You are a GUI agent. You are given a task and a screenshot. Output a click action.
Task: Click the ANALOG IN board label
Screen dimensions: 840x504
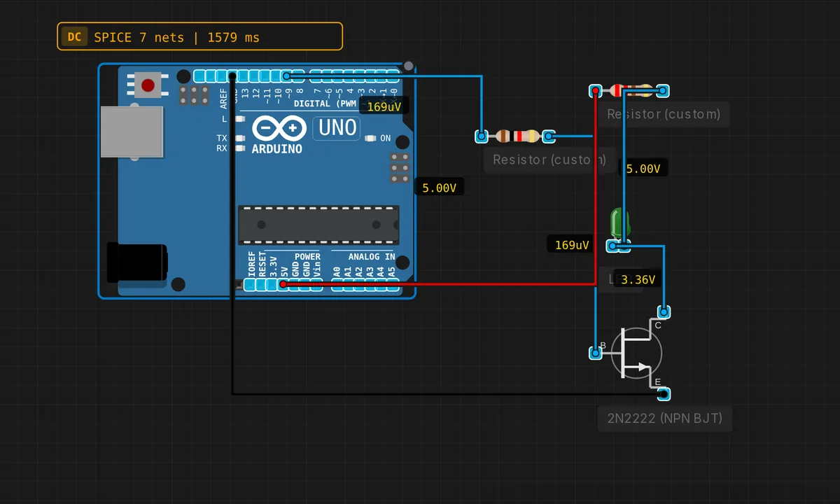point(372,257)
